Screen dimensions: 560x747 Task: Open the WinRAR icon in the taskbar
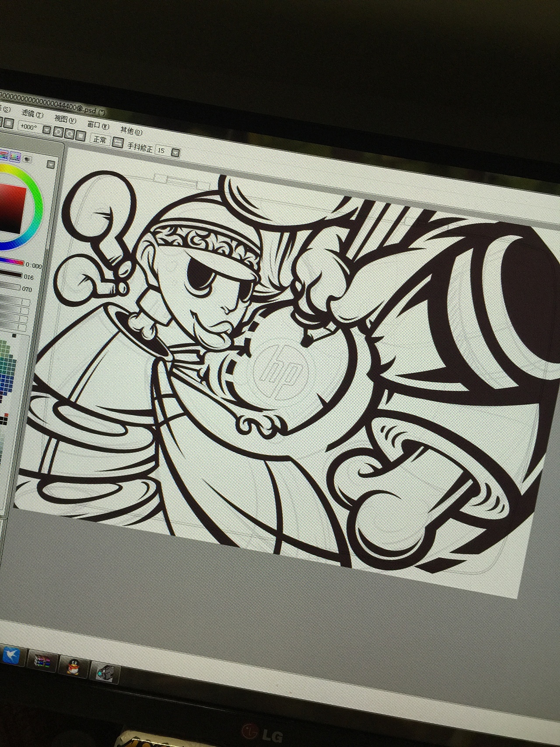(42, 662)
